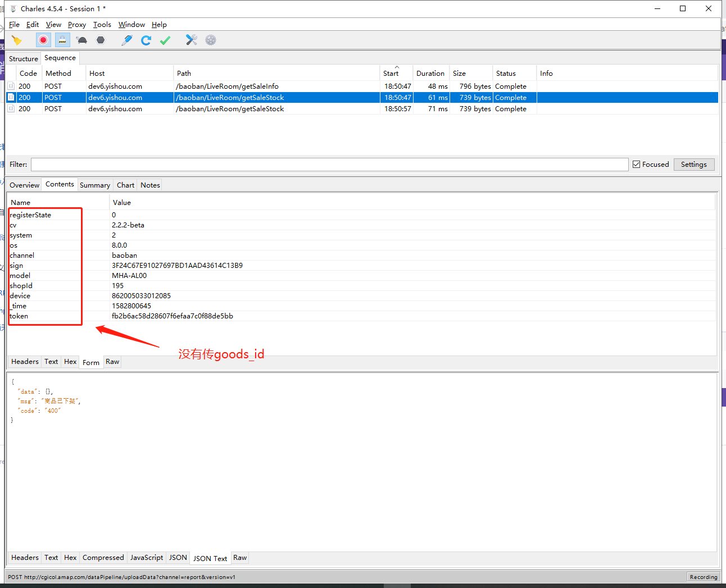Select the getSaleStock request at 18:50:57
The height and width of the screenshot is (588, 726).
pos(362,108)
